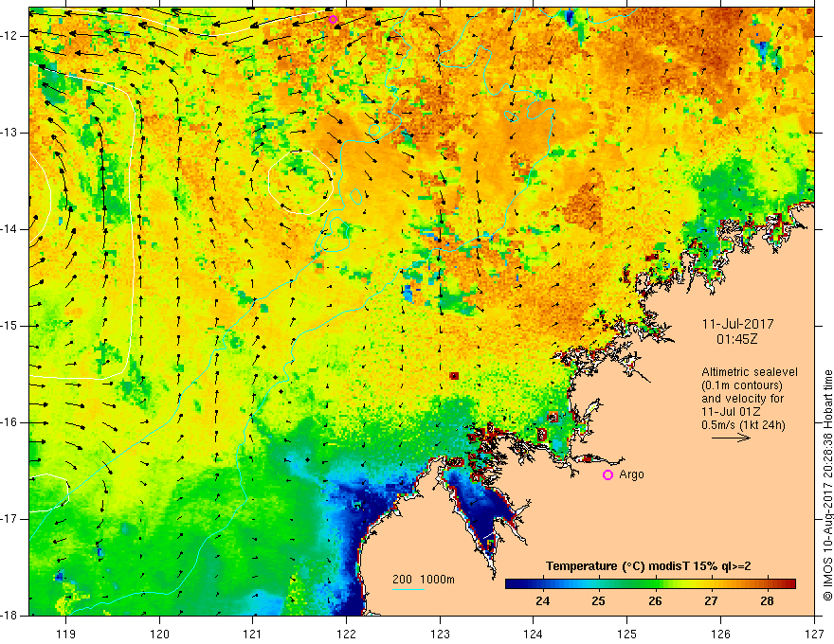
Task: Click the '0.5m/s (1kt 24h)' text
Action: (x=743, y=425)
